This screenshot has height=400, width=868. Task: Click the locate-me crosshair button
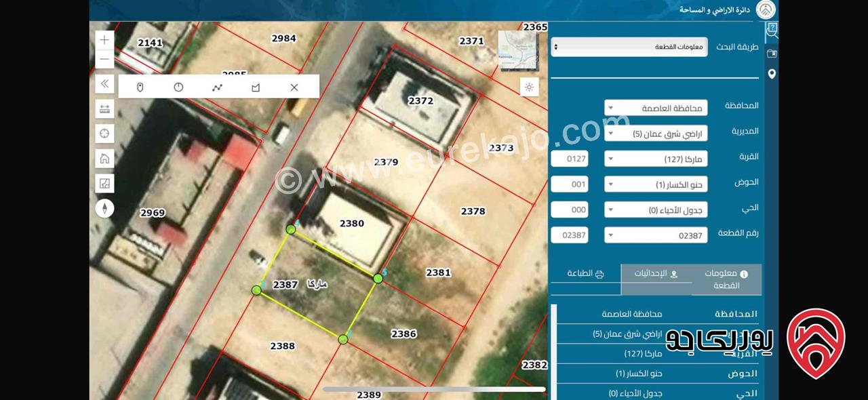(x=104, y=134)
